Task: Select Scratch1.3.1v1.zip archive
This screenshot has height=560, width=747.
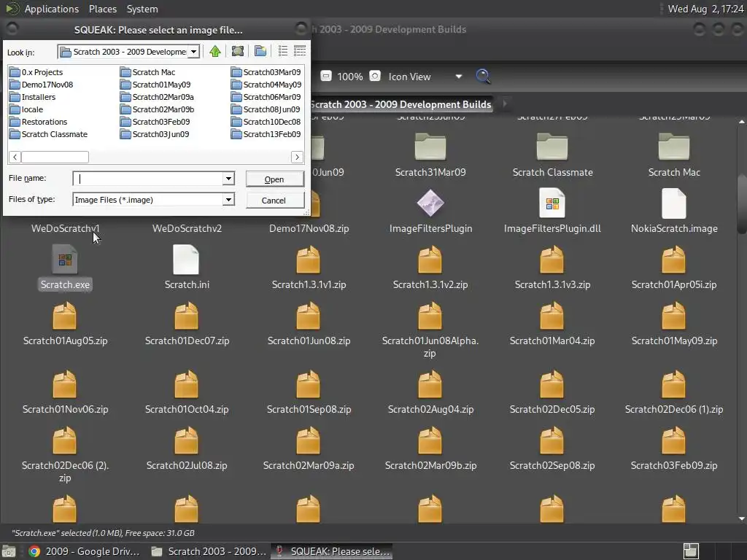Action: 309,267
